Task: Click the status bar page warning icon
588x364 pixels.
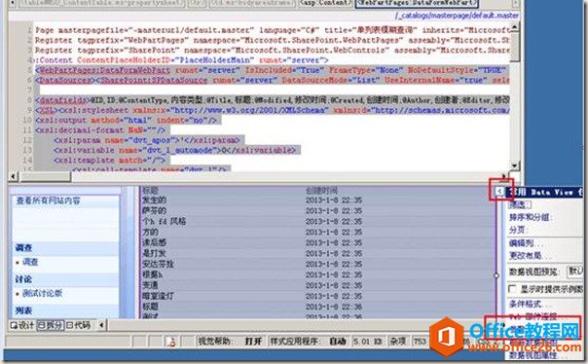Action: click(170, 342)
